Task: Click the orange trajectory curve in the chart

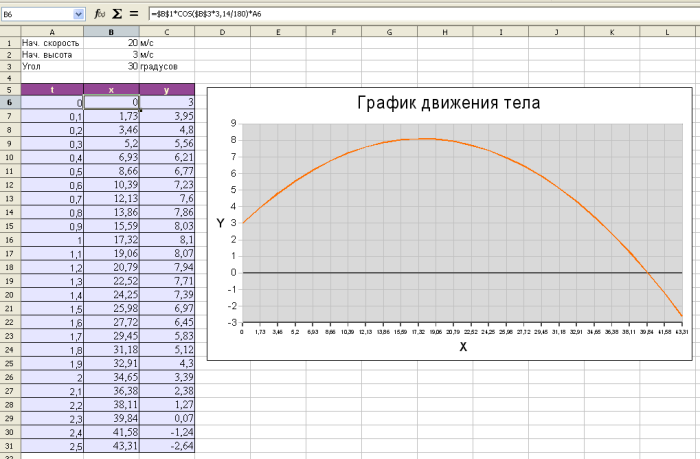Action: click(x=427, y=139)
